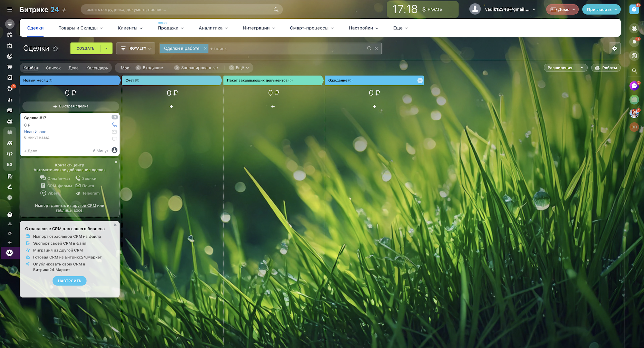644x348 pixels.
Task: Expand Расширения dropdown
Action: click(582, 68)
